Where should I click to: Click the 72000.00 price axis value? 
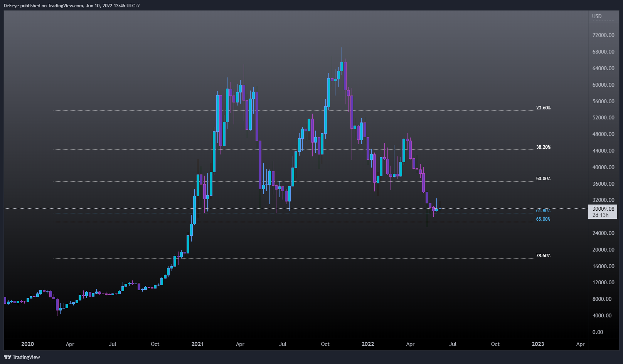[603, 35]
